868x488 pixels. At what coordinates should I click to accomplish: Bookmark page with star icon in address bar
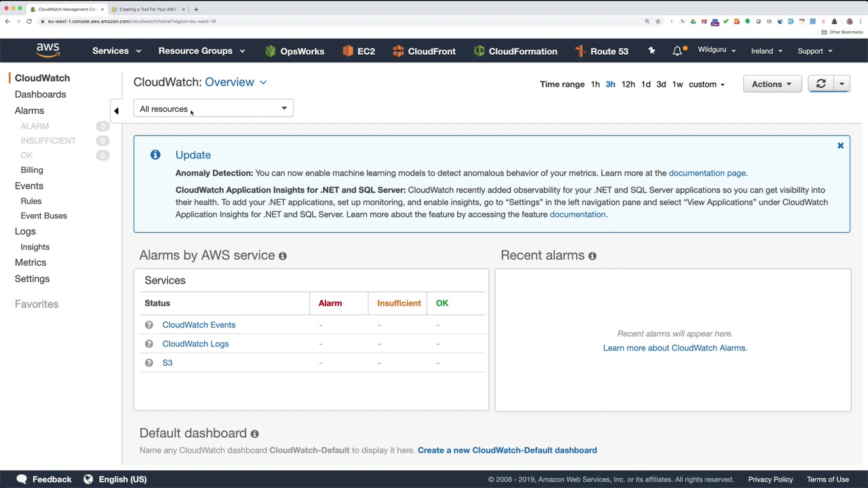click(x=658, y=21)
